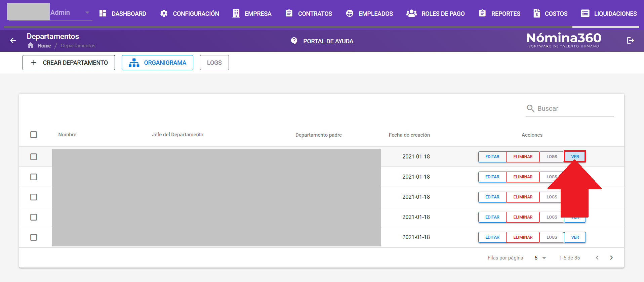Image resolution: width=644 pixels, height=282 pixels.
Task: Go to next table page
Action: tap(611, 257)
